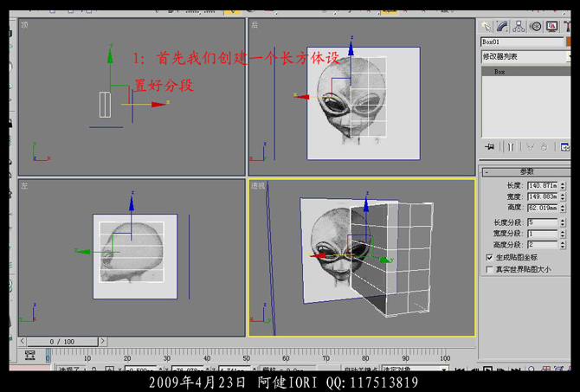Screen dimensions: 580x392
Task: Click the segmented box in perspective viewport
Action: [394, 259]
